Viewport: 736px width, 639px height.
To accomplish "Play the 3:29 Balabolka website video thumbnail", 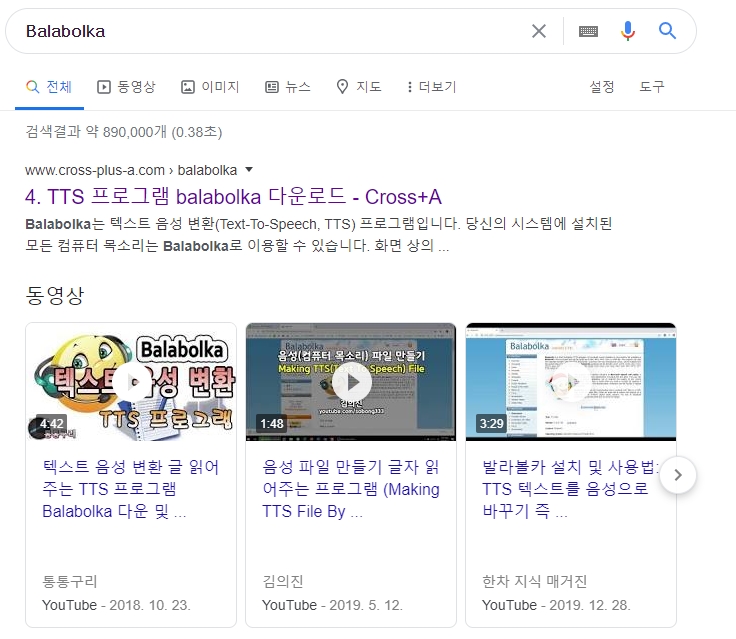I will click(571, 382).
